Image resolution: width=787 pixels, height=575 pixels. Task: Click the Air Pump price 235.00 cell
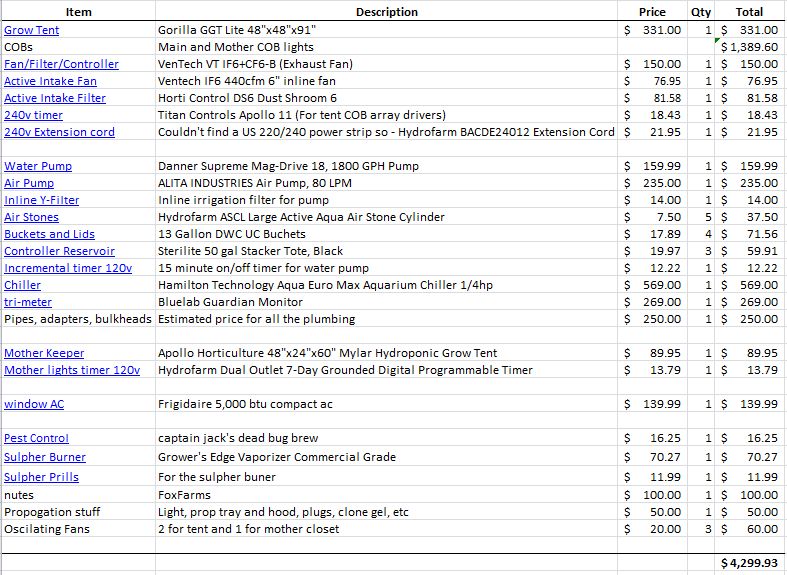click(x=652, y=183)
